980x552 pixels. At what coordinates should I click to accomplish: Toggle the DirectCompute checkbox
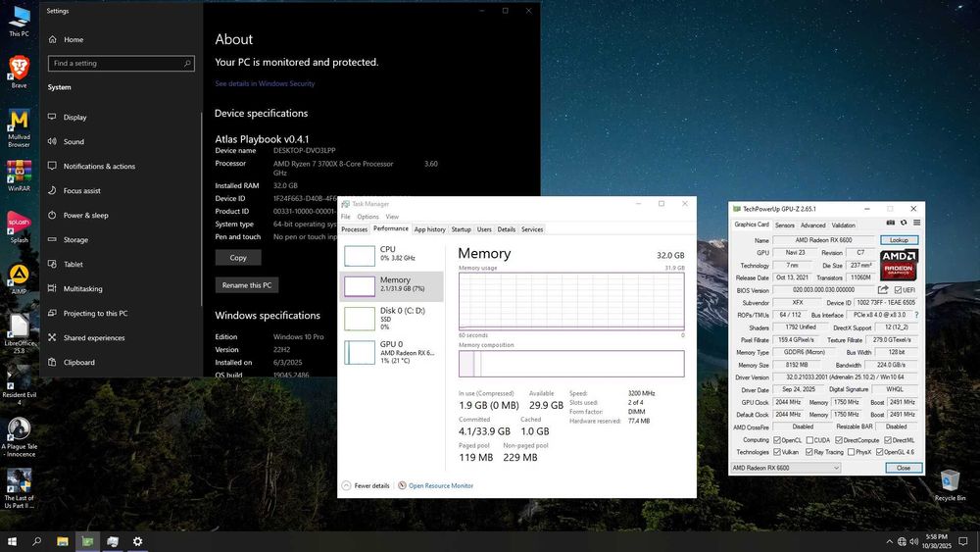(x=839, y=440)
